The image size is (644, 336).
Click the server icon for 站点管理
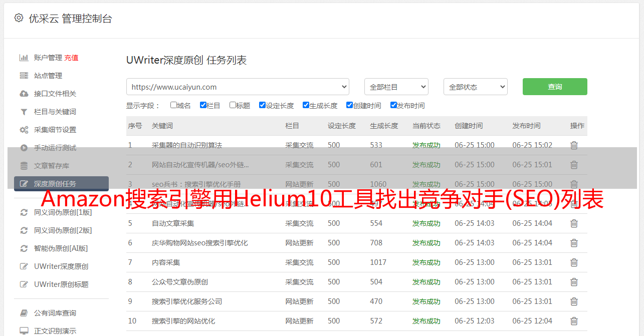(x=24, y=76)
